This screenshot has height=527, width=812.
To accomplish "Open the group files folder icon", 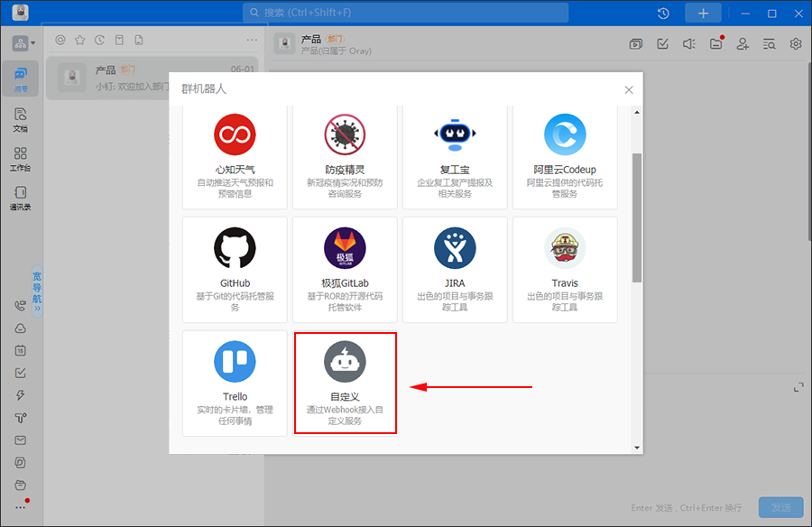I will (716, 43).
